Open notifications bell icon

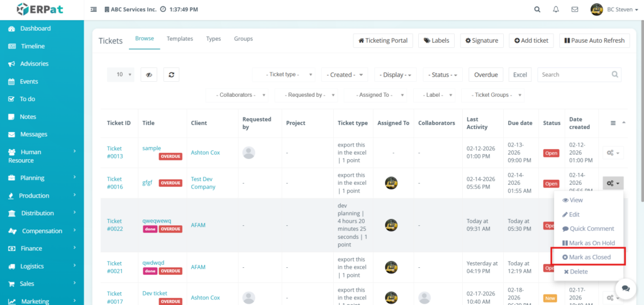pos(556,9)
